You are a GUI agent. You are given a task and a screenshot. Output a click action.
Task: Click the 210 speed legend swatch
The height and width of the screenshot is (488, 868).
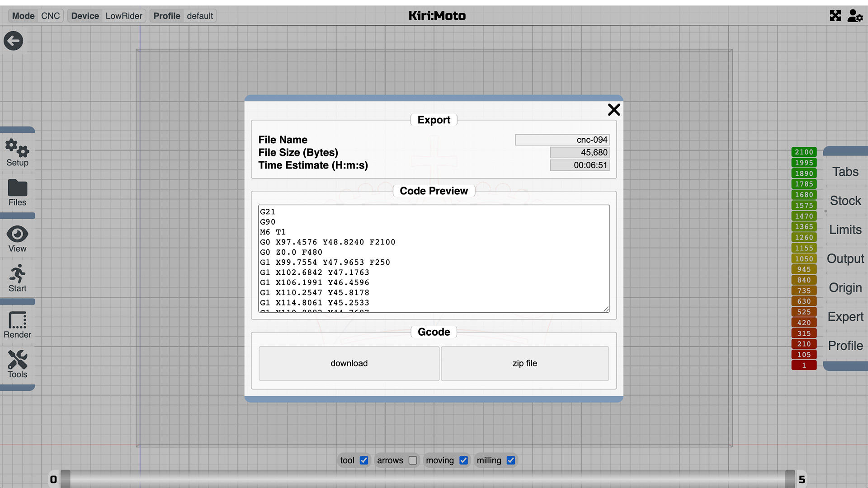tap(804, 344)
